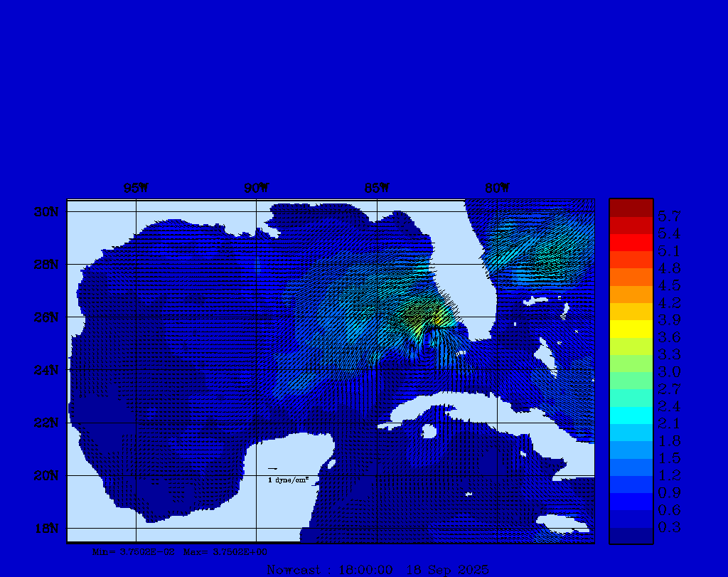Click the Nowcast timestamp caption

[378, 570]
